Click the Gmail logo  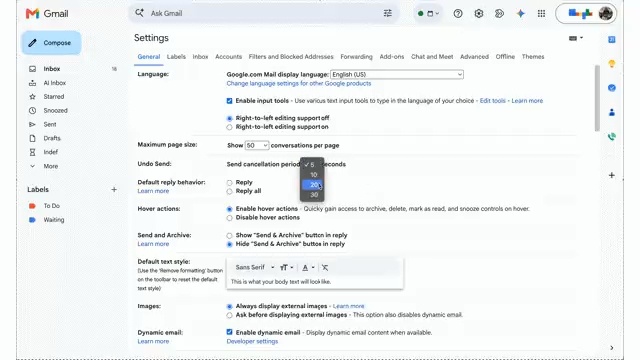point(47,13)
